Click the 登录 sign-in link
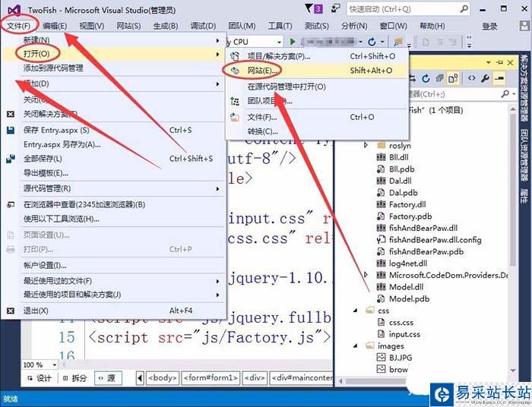Screen dimensions: 532x407 [489, 26]
